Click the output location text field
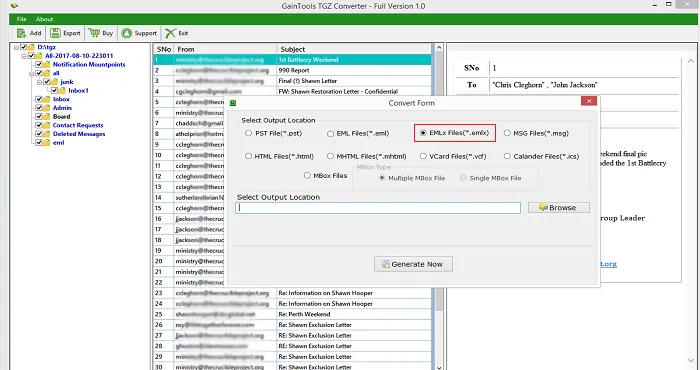 coord(378,208)
